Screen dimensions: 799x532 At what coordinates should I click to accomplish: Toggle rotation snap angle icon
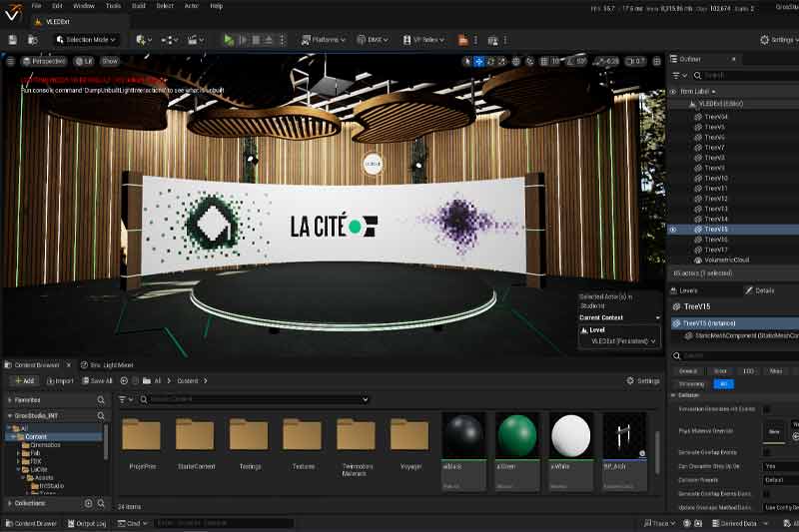point(570,61)
